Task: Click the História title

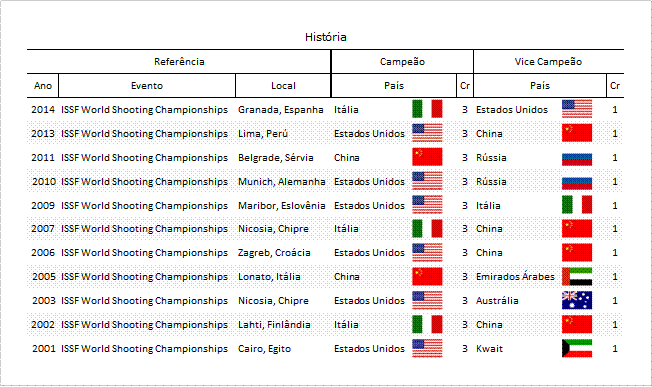Action: pos(326,37)
